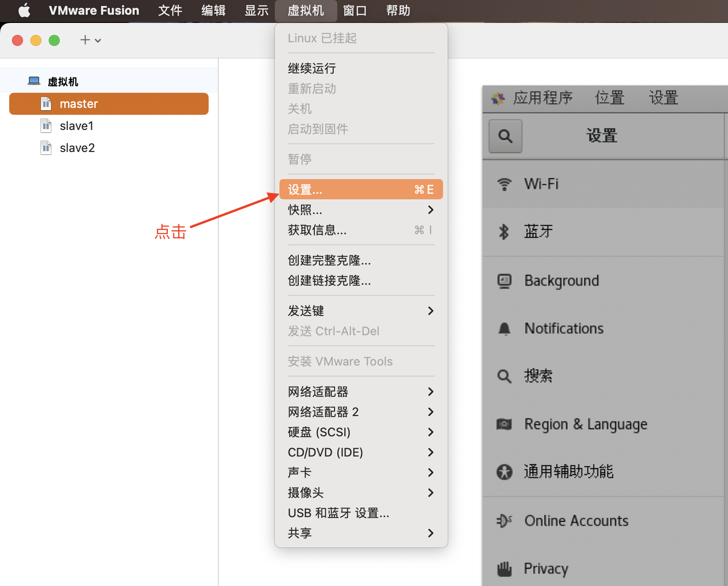Open the 窗口 menu in menu bar
Image resolution: width=728 pixels, height=586 pixels.
[355, 10]
